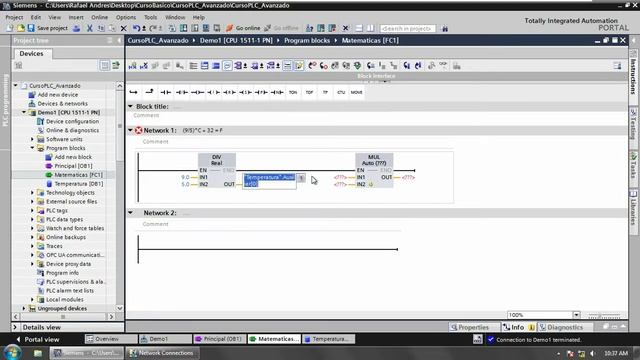This screenshot has height=360, width=640.
Task: Insert a TP timer instruction
Action: [x=325, y=93]
